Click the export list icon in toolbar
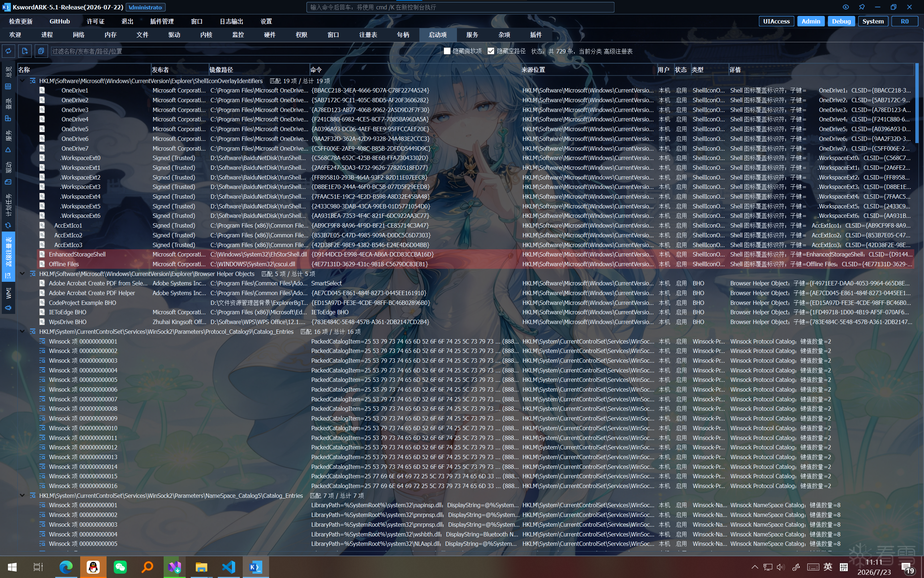This screenshot has width=924, height=578. 25,51
